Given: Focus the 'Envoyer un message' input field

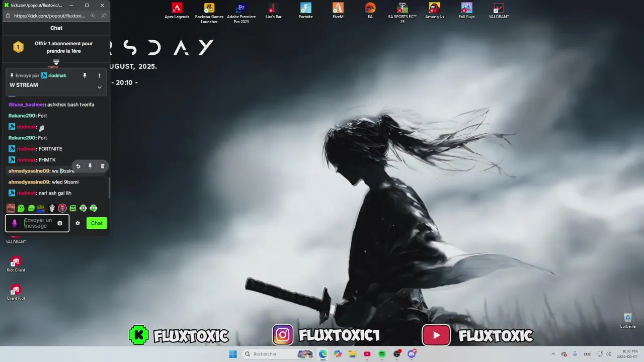Looking at the screenshot, I should pyautogui.click(x=39, y=223).
